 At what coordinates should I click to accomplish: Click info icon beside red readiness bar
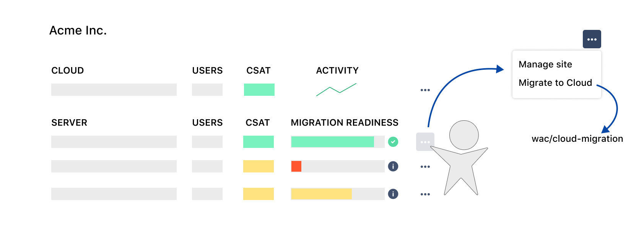coord(393,166)
